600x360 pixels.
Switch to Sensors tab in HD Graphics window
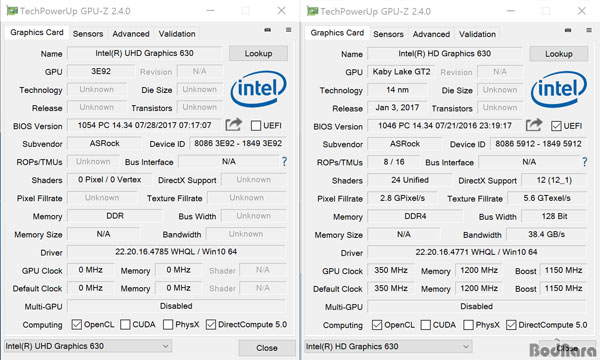coord(388,34)
